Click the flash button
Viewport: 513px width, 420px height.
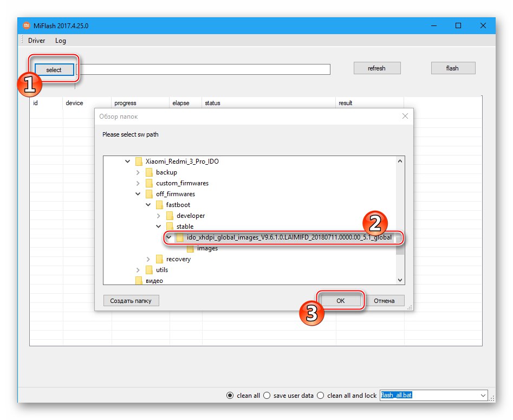pos(453,68)
